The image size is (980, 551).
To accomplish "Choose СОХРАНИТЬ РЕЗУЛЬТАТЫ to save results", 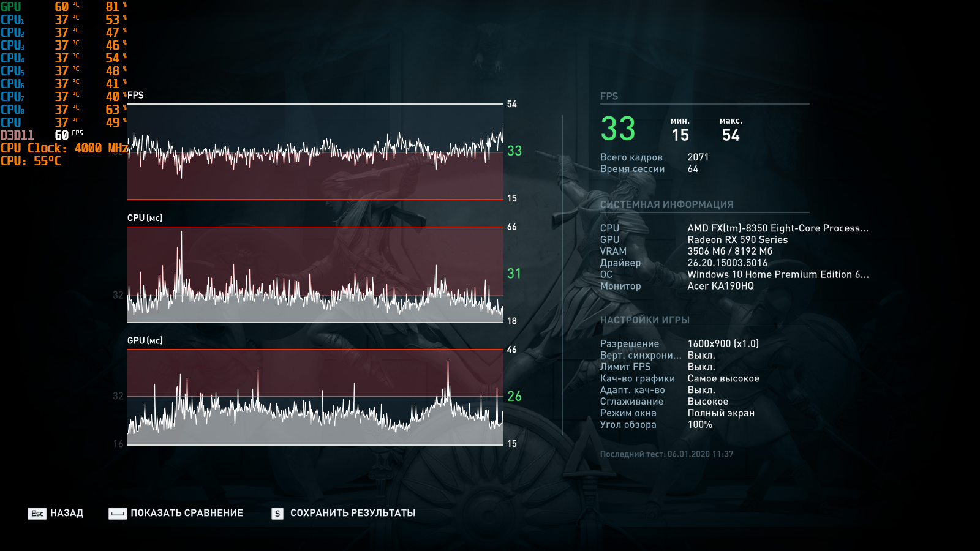I will coord(353,513).
